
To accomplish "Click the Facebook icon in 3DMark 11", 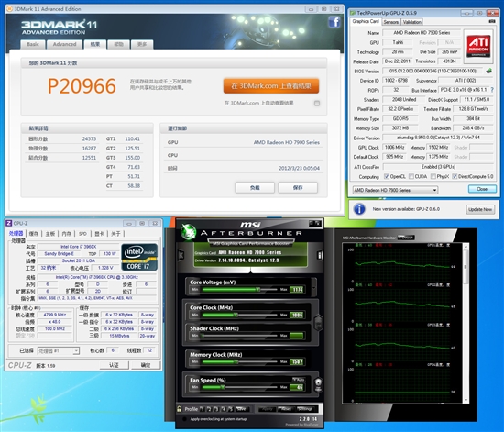I will coord(334,22).
